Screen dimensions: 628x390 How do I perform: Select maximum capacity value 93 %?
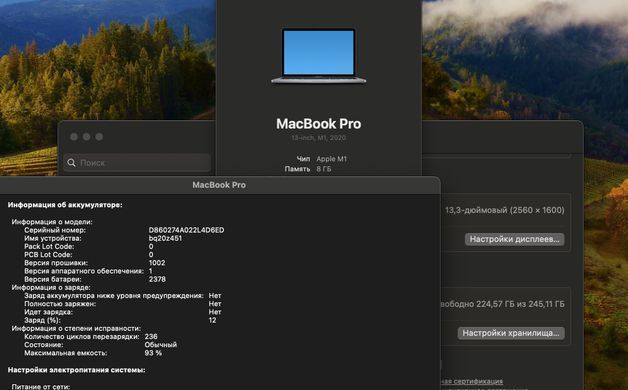click(x=153, y=353)
